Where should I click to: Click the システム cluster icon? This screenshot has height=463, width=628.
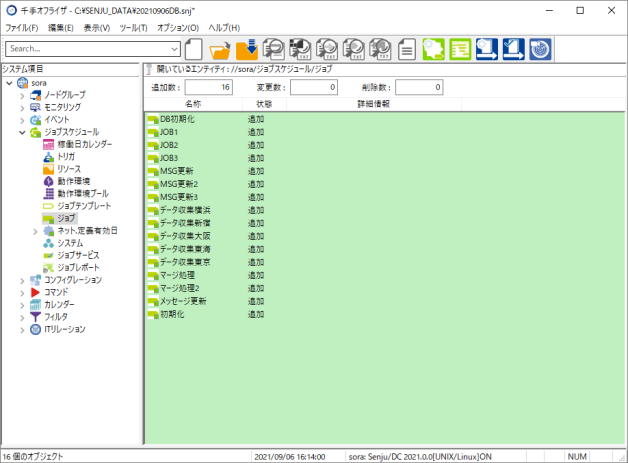tap(48, 243)
